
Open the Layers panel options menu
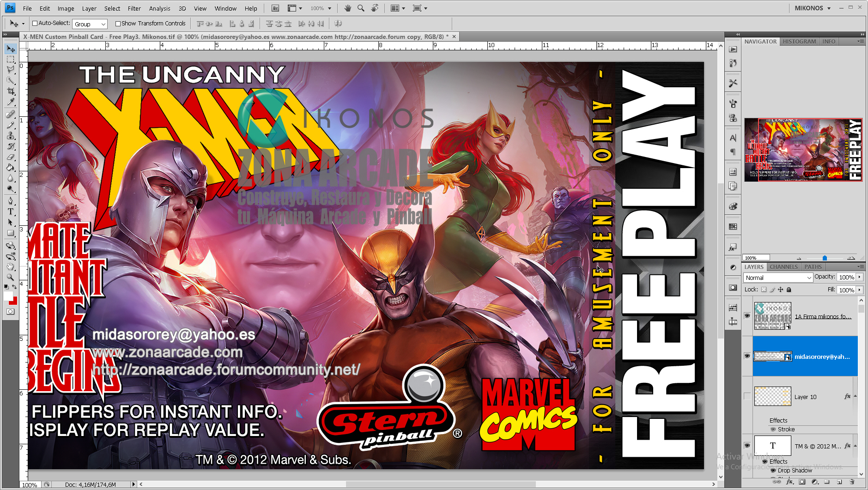click(x=861, y=267)
